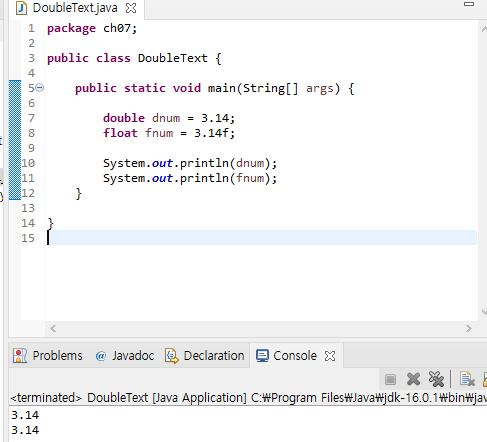487x442 pixels.
Task: Click the editor vertical scrollbar down arrow
Action: pyautogui.click(x=484, y=312)
